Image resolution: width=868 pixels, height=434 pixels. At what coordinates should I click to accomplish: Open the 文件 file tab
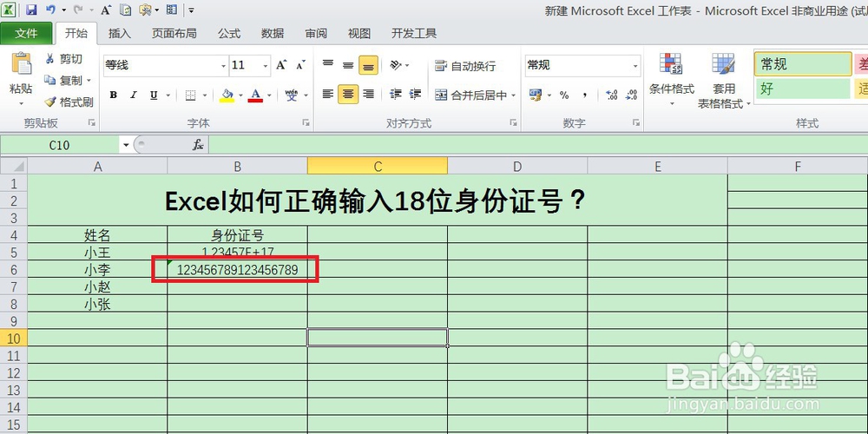pos(26,33)
